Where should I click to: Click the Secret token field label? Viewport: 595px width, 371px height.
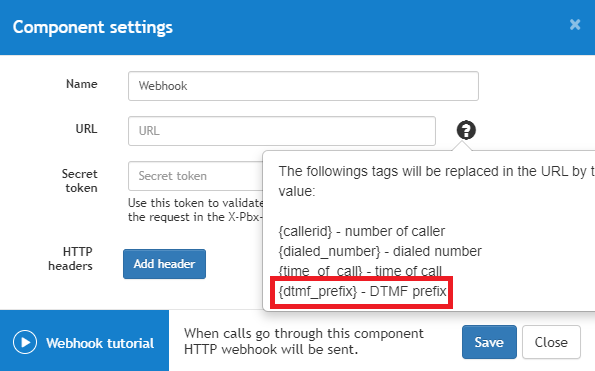pos(80,181)
